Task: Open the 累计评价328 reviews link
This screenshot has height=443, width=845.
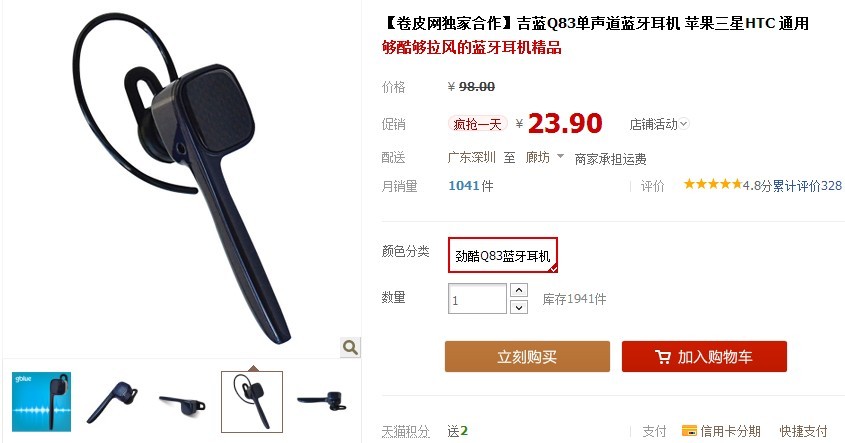Action: [x=807, y=186]
